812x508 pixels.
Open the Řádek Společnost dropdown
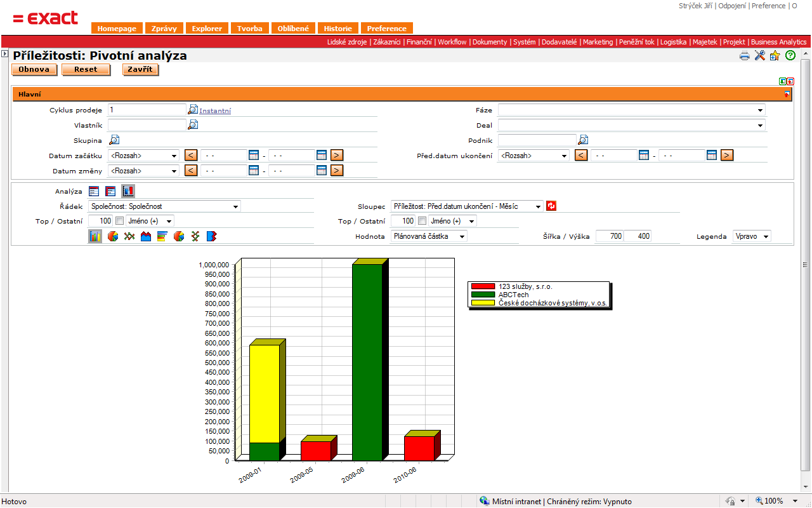(165, 206)
